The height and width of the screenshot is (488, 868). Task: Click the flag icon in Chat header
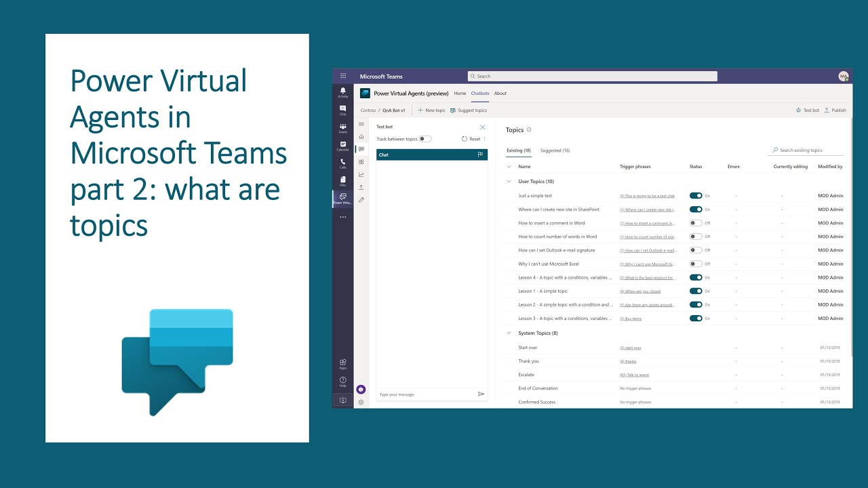(x=480, y=155)
